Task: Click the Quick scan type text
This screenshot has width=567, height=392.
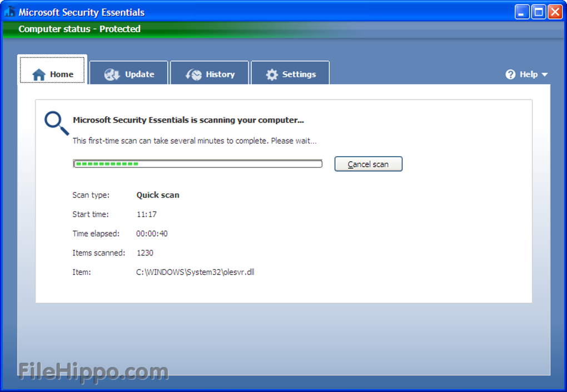Action: pos(158,195)
